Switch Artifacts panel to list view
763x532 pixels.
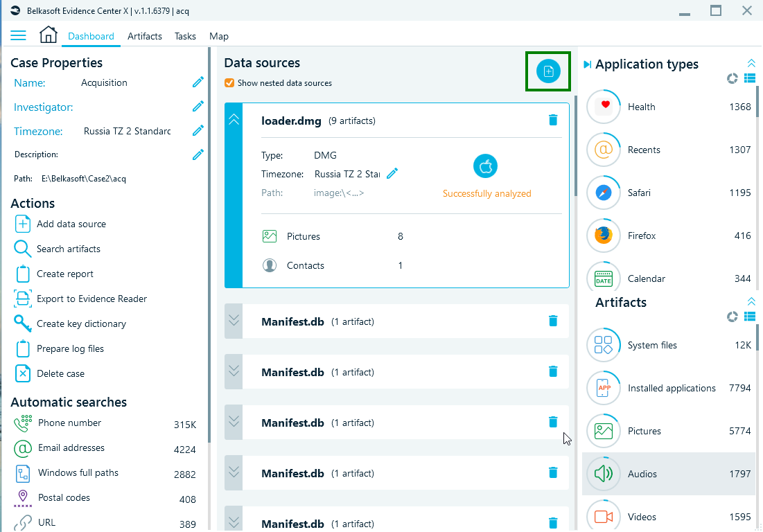point(750,317)
